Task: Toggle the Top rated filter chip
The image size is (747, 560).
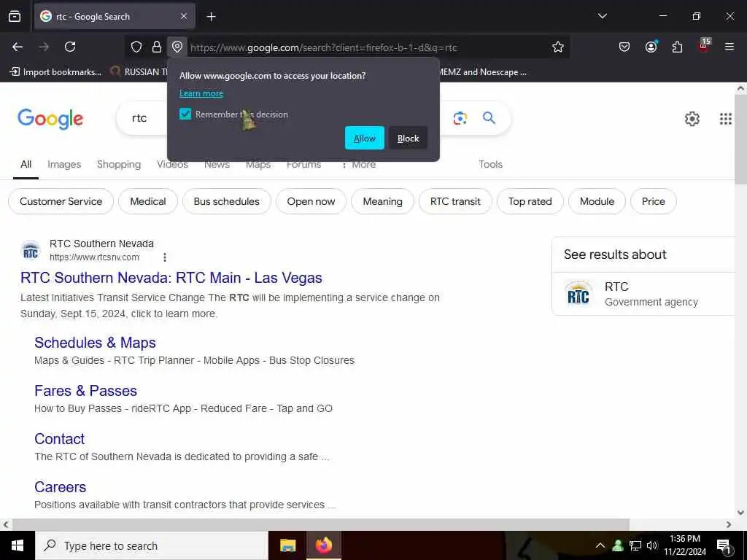Action: click(x=530, y=201)
